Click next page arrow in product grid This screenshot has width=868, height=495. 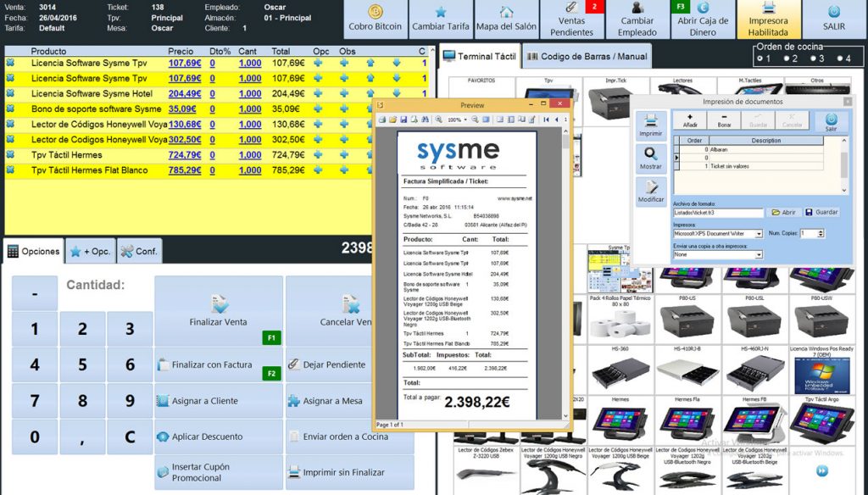point(821,471)
